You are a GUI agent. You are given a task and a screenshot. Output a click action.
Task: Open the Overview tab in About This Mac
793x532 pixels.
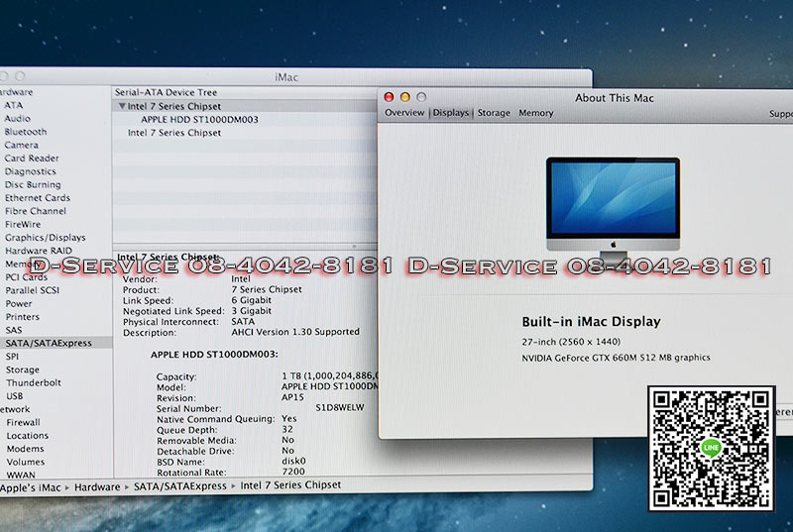[x=404, y=113]
